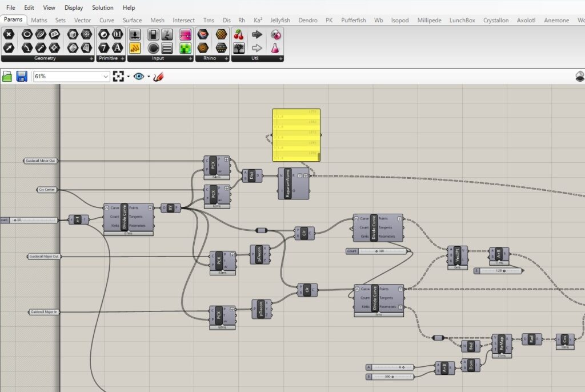Select the Boolean Toggle switch icon in Input
The height and width of the screenshot is (392, 585).
(x=153, y=35)
